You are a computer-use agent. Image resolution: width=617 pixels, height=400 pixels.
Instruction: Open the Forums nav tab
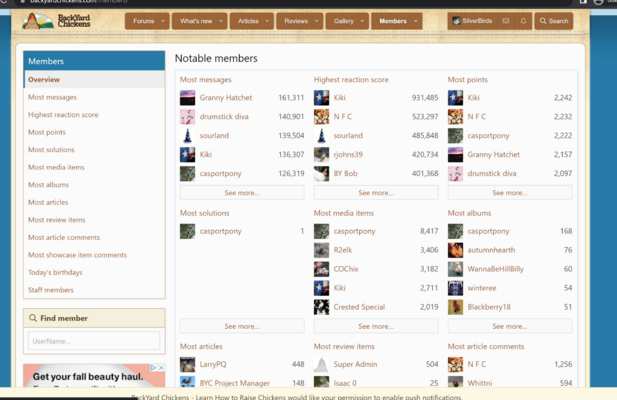click(x=144, y=21)
